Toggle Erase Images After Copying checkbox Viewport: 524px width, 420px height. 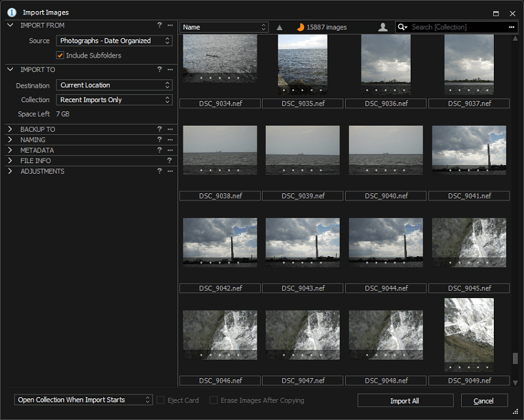(x=214, y=400)
